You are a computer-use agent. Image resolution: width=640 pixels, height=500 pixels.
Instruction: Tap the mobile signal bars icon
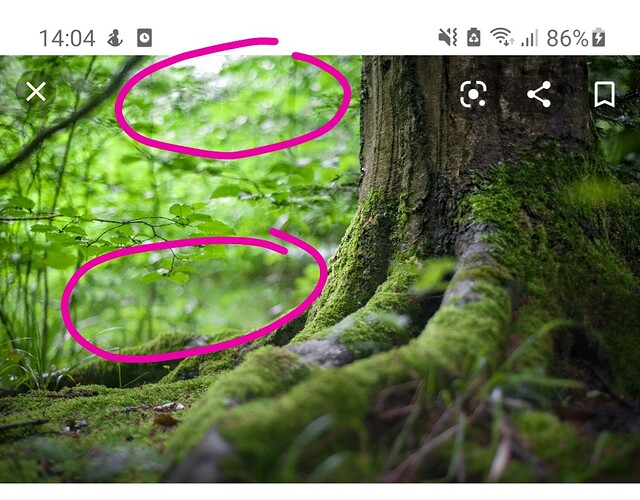(529, 38)
